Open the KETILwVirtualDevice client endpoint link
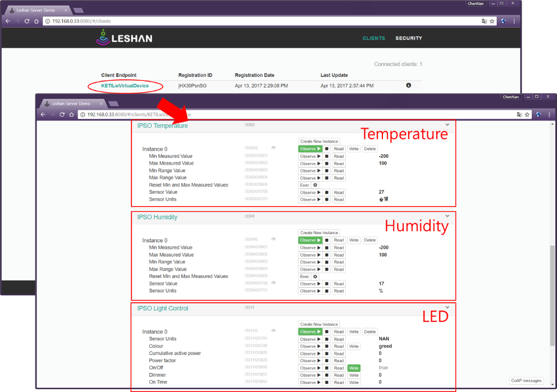The image size is (557, 392). tap(125, 86)
